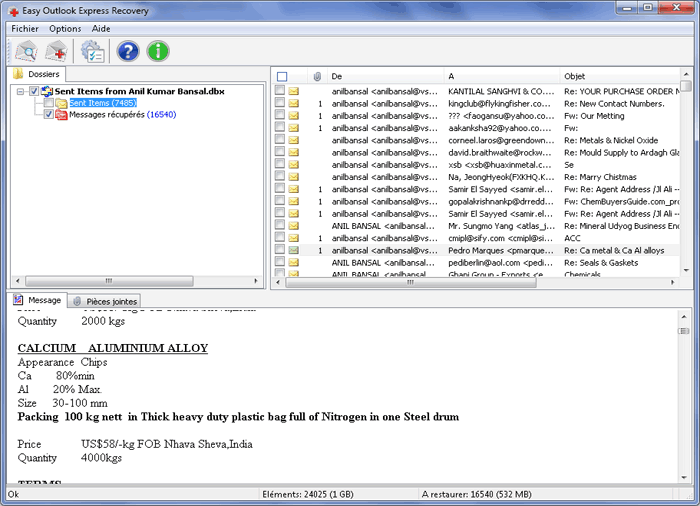The image size is (700, 506).
Task: Open message Re: YOUR PURCHASE ORDER
Action: click(x=621, y=92)
